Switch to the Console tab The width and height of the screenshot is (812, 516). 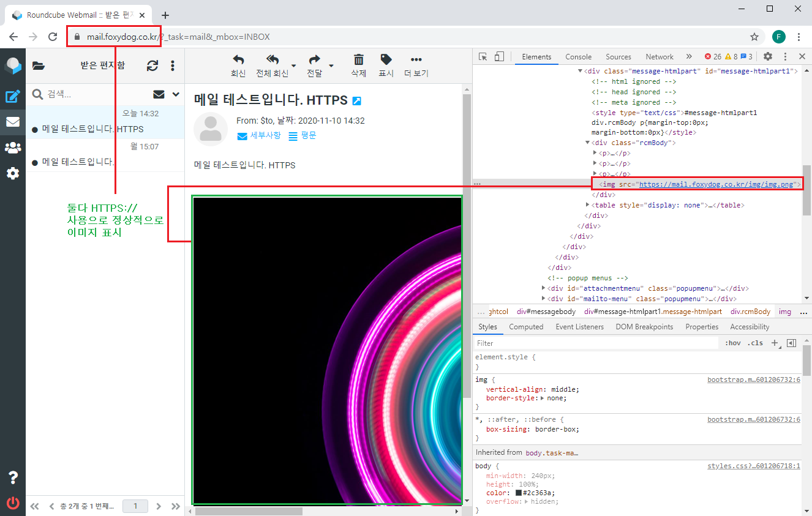579,56
